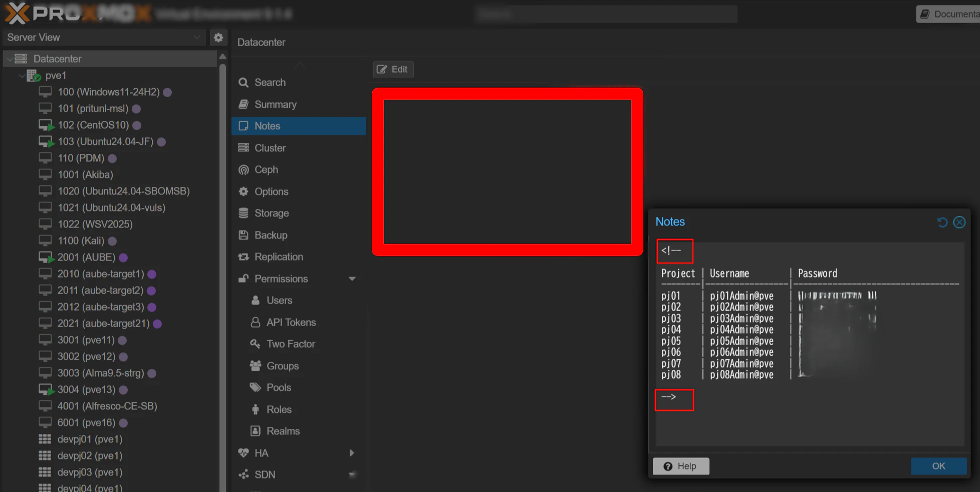Select the Notes menu item

[299, 126]
